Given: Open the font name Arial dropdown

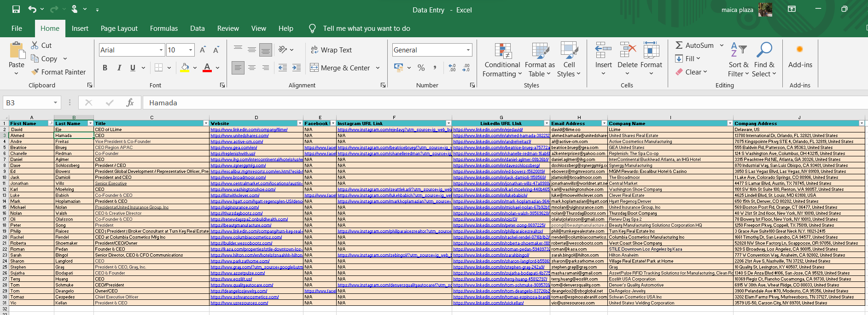Looking at the screenshot, I should coord(161,50).
